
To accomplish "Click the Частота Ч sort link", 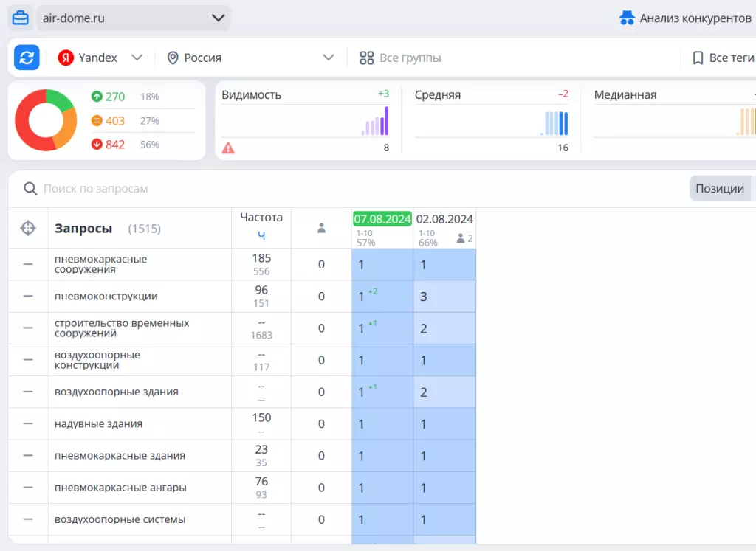I will click(261, 235).
